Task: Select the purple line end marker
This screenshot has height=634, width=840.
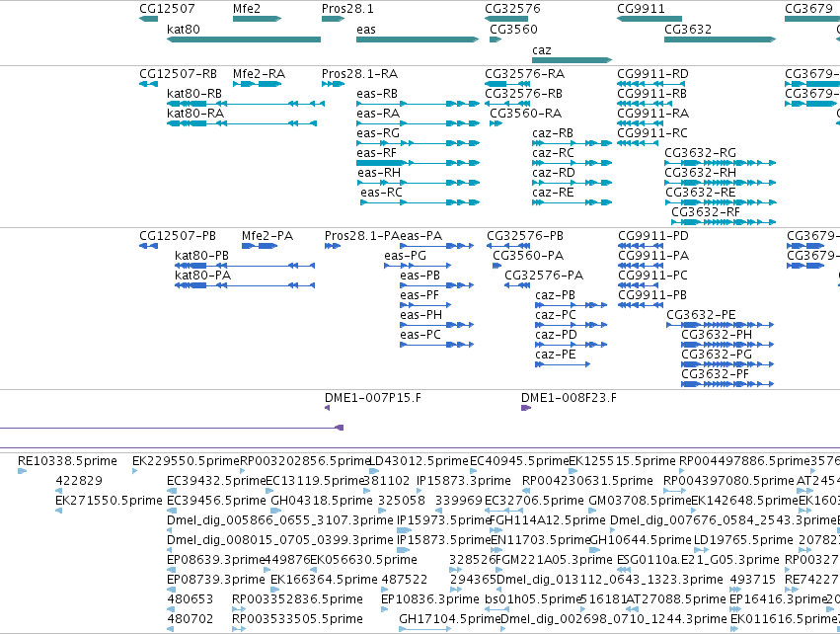Action: pyautogui.click(x=340, y=428)
